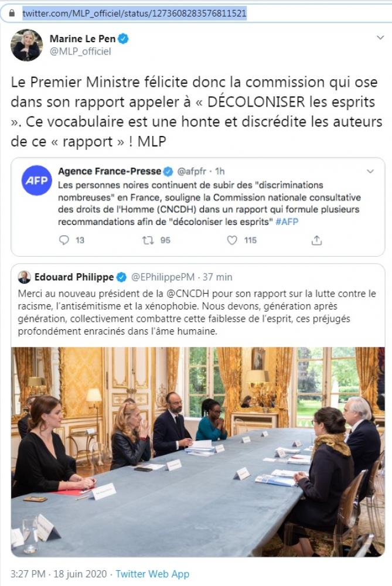
Task: Open the @MLP_officiel handle link
Action: click(x=80, y=51)
